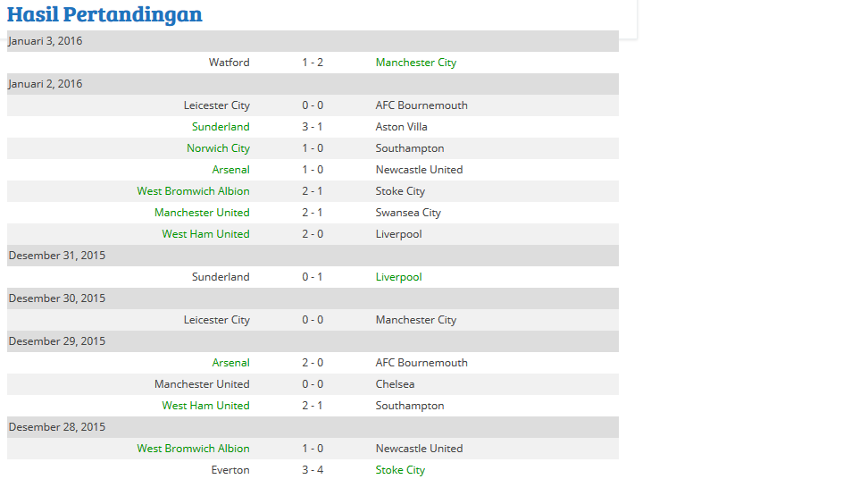Select Chelsea team name

click(395, 384)
